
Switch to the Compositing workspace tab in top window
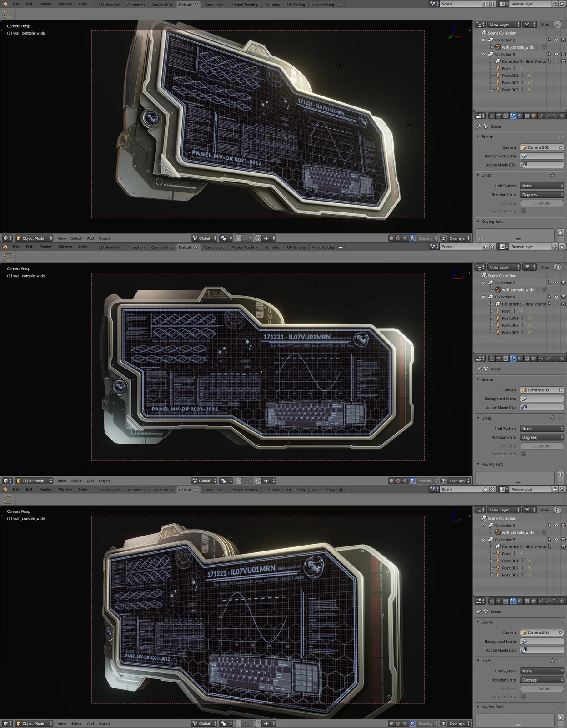(x=162, y=5)
